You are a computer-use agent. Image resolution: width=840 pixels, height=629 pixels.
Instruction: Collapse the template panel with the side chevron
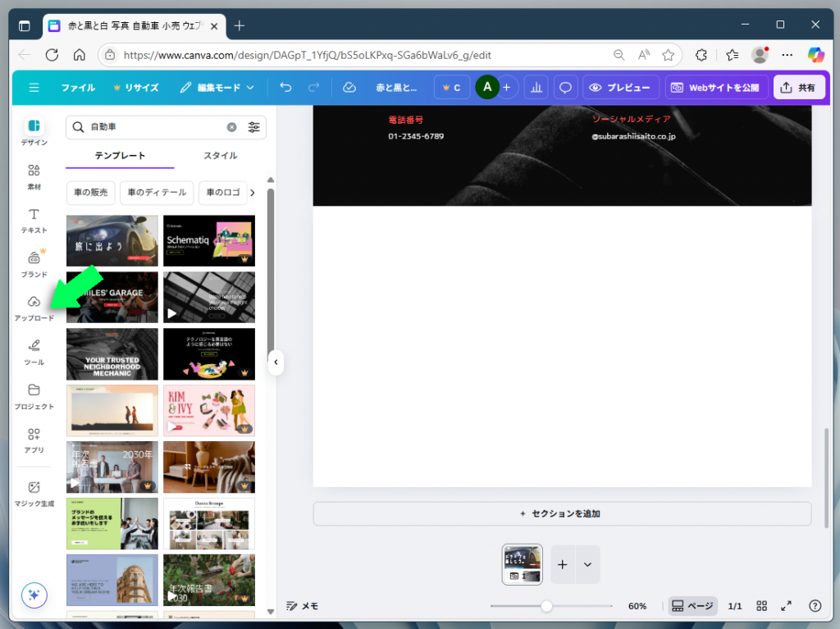click(x=276, y=362)
